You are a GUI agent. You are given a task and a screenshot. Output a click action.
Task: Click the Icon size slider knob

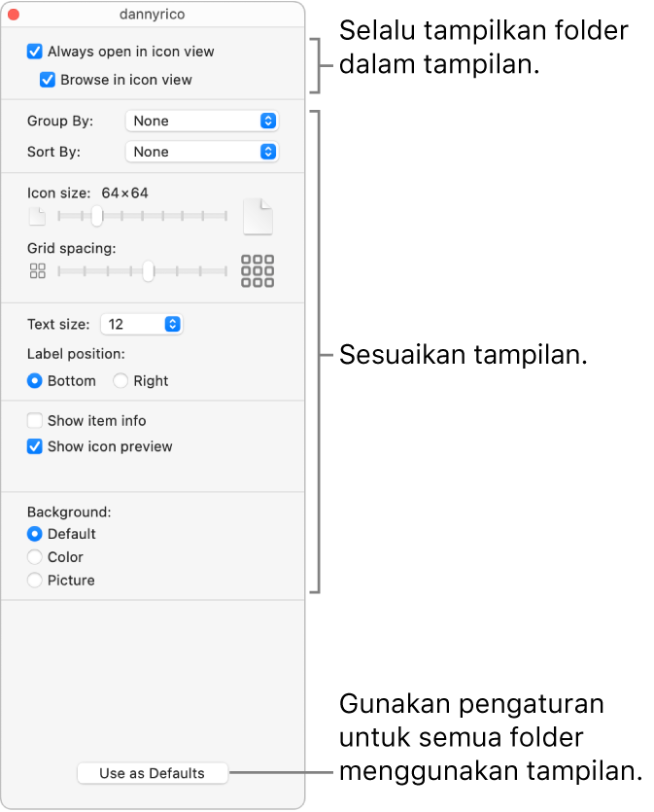point(97,216)
